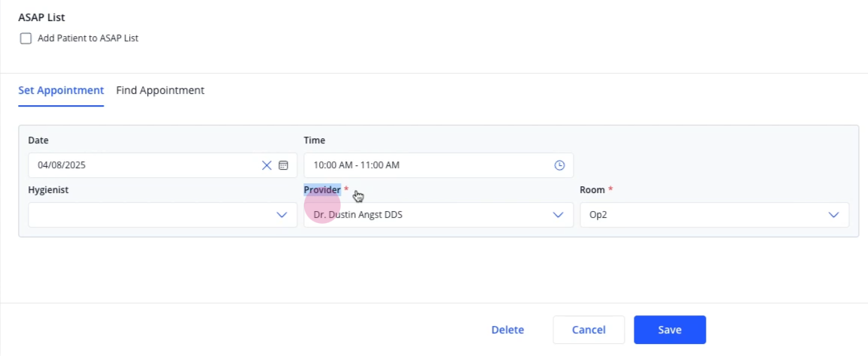Click the Time label text
This screenshot has height=356, width=868.
click(x=315, y=140)
